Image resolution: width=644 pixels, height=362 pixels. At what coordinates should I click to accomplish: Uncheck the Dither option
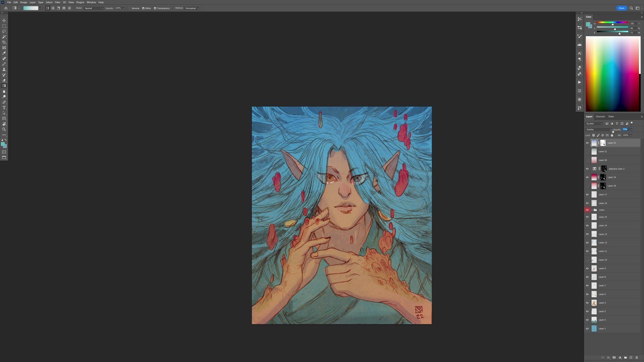(x=143, y=8)
